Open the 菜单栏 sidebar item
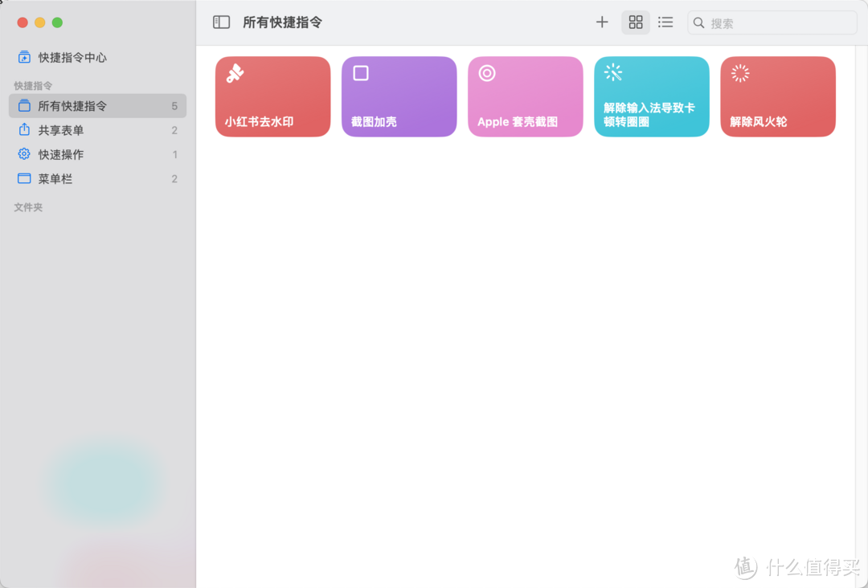 pyautogui.click(x=97, y=178)
